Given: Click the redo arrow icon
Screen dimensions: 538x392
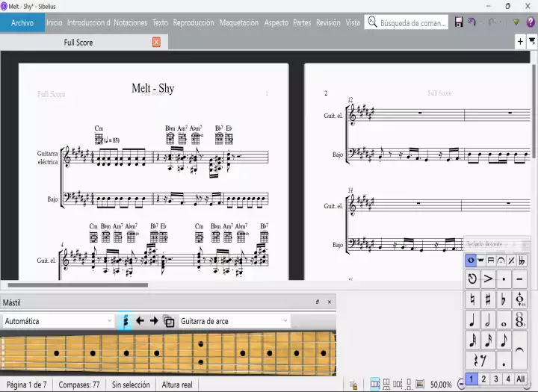Looking at the screenshot, I should point(492,22).
